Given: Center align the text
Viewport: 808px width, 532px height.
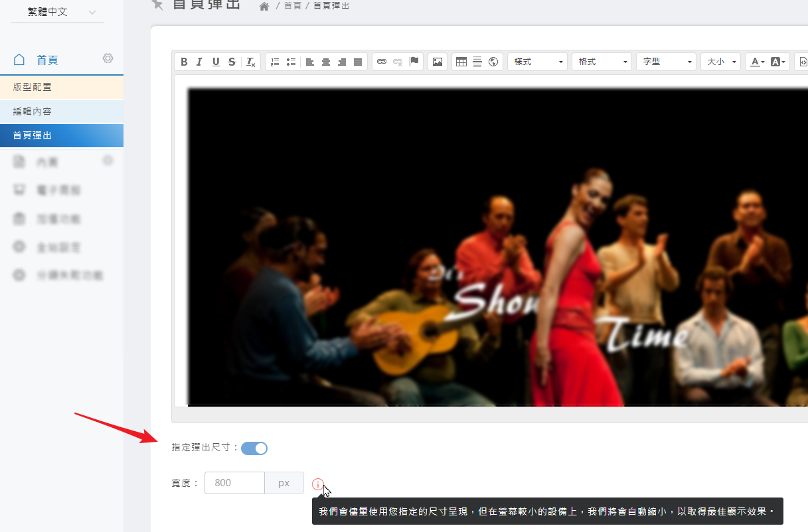Looking at the screenshot, I should [326, 62].
